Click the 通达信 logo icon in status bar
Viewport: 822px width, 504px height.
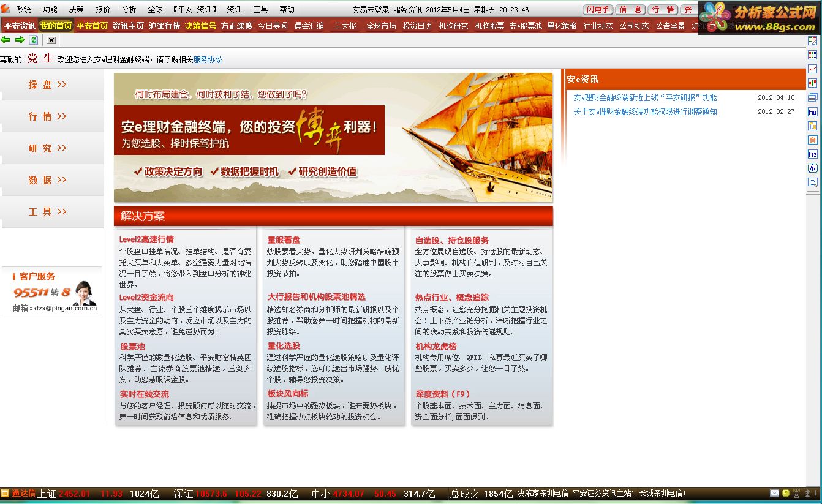click(4, 493)
